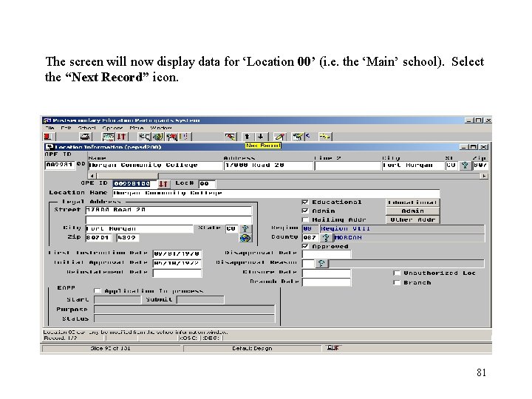Click the spell-check icon in the bottom status bar

click(x=332, y=348)
